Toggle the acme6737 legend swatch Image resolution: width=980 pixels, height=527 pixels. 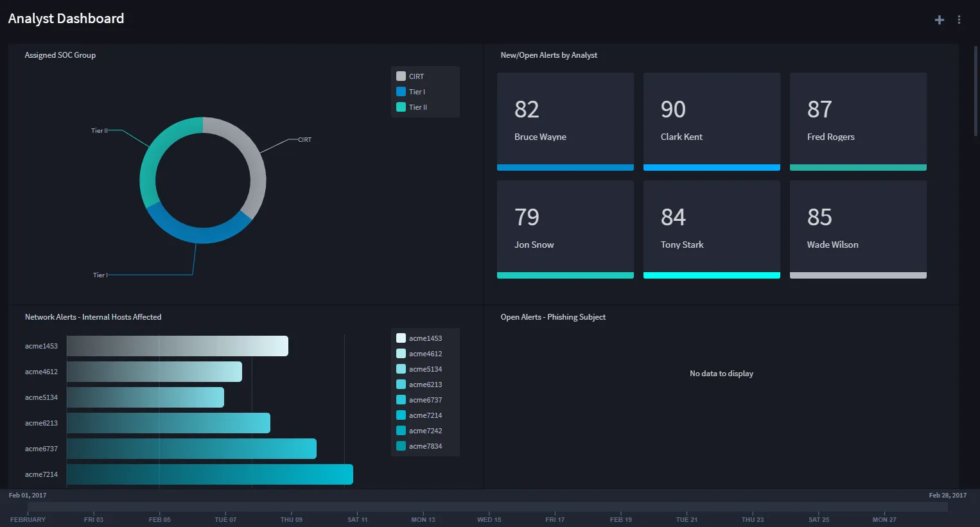pyautogui.click(x=401, y=400)
